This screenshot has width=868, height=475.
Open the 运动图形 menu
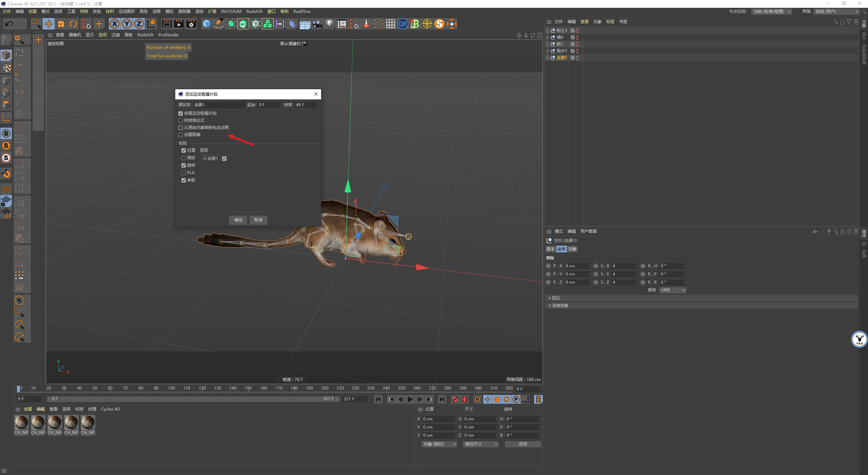[126, 11]
